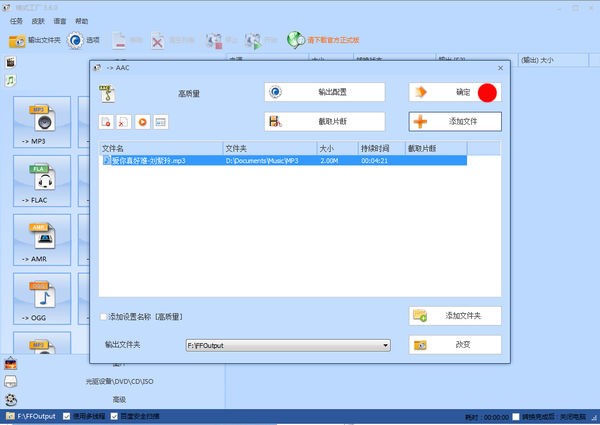The width and height of the screenshot is (600, 425).
Task: Open the F:\FFOutput output folder dropdown
Action: tap(288, 345)
